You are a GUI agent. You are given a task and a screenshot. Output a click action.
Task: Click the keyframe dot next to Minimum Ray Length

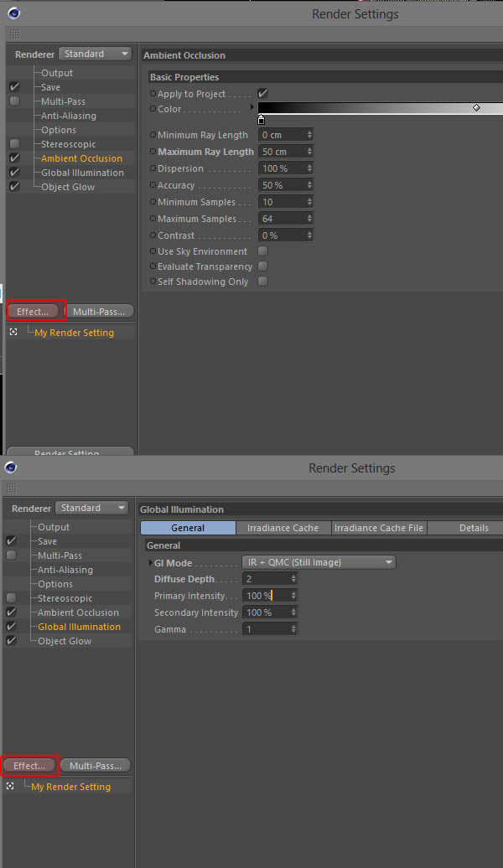point(153,135)
